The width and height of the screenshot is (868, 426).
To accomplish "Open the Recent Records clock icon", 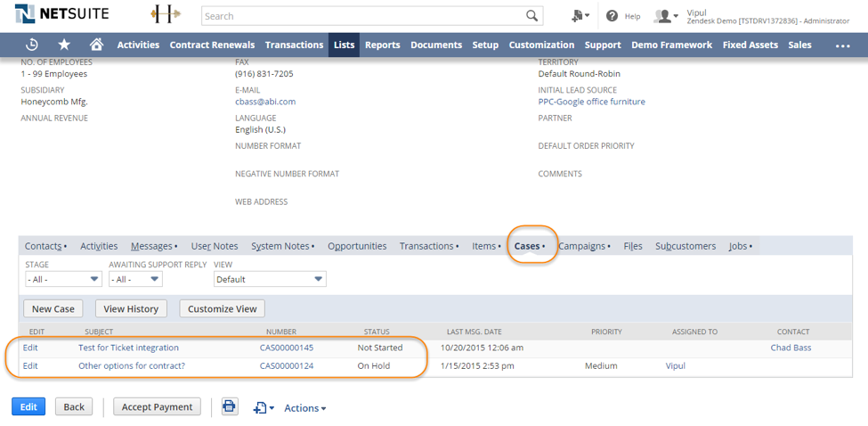I will click(x=33, y=45).
